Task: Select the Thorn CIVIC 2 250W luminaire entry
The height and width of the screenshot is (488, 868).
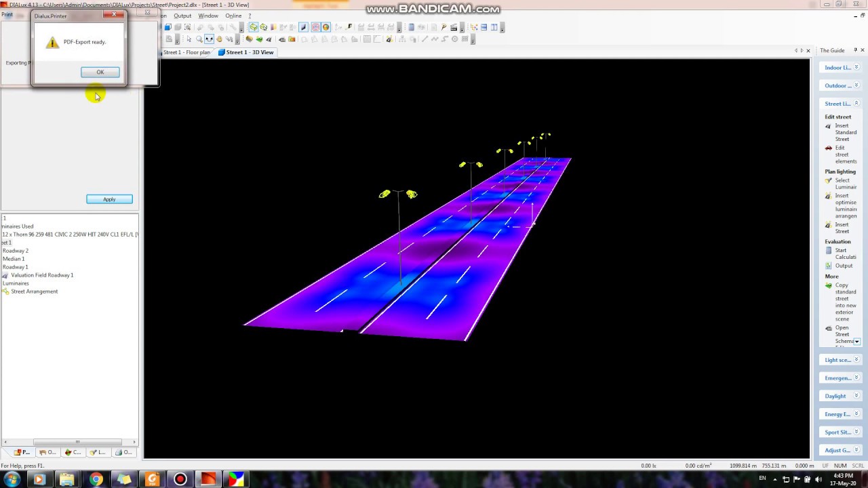Action: [70, 235]
